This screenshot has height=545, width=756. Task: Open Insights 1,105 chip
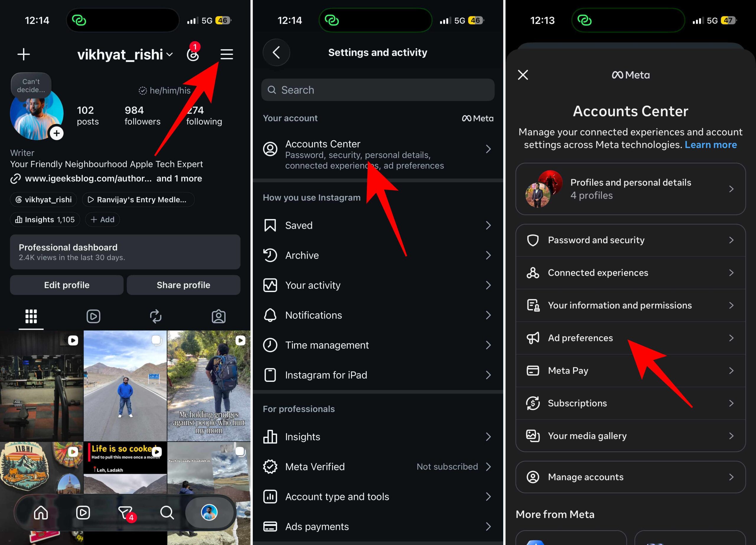(x=45, y=220)
